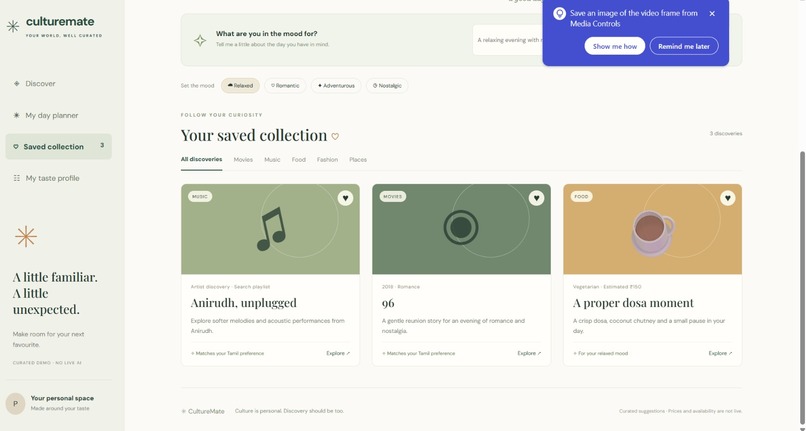Click 'Remind me later' in the popup
The height and width of the screenshot is (431, 806).
(684, 46)
